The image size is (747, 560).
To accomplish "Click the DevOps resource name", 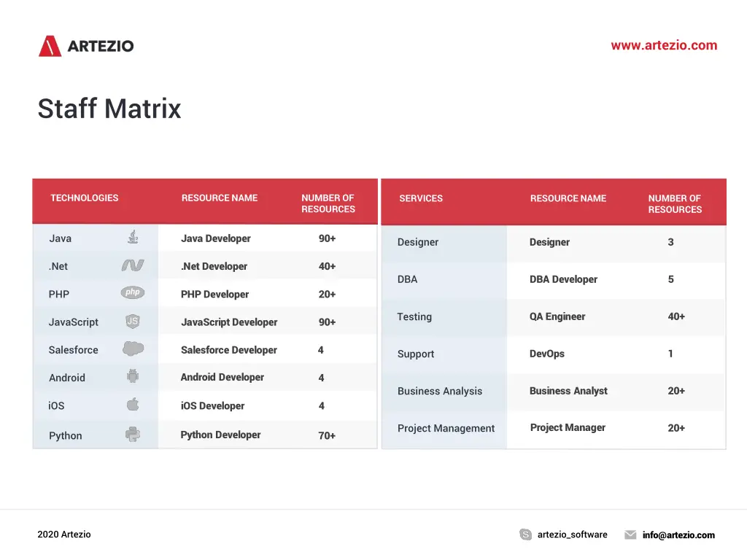I will click(547, 354).
